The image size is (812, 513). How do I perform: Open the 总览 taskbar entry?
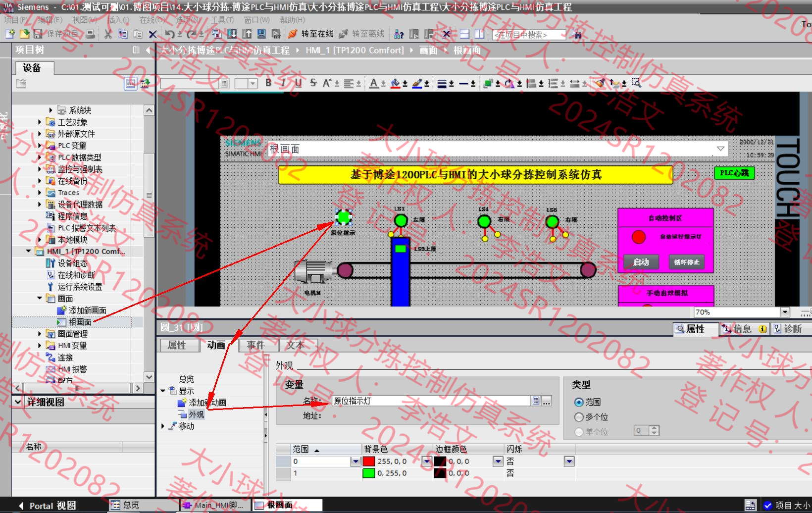coord(144,505)
